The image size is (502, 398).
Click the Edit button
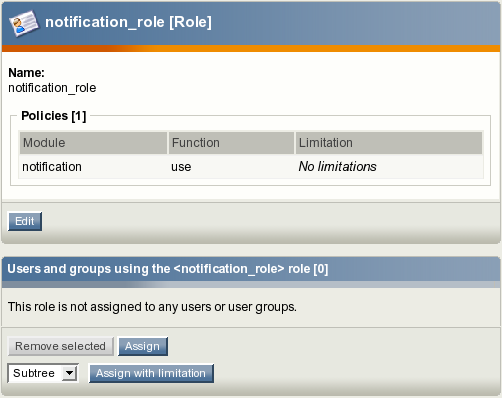(x=25, y=221)
